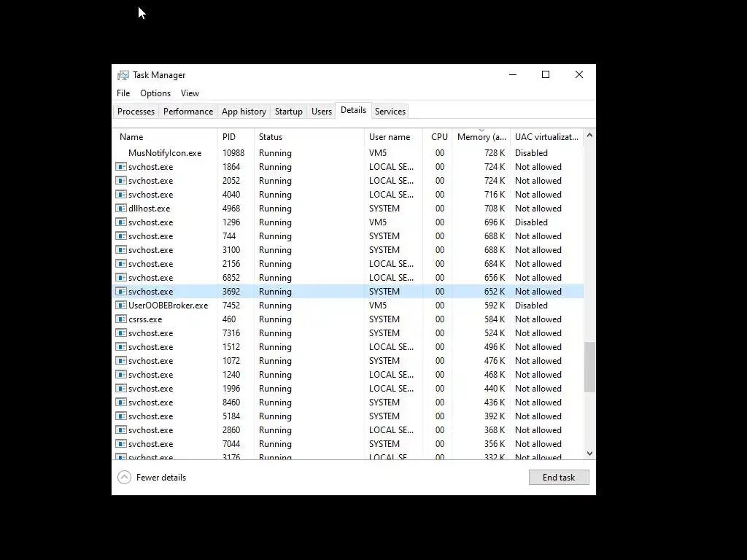
Task: Minimize the Task Manager window
Action: coord(513,75)
